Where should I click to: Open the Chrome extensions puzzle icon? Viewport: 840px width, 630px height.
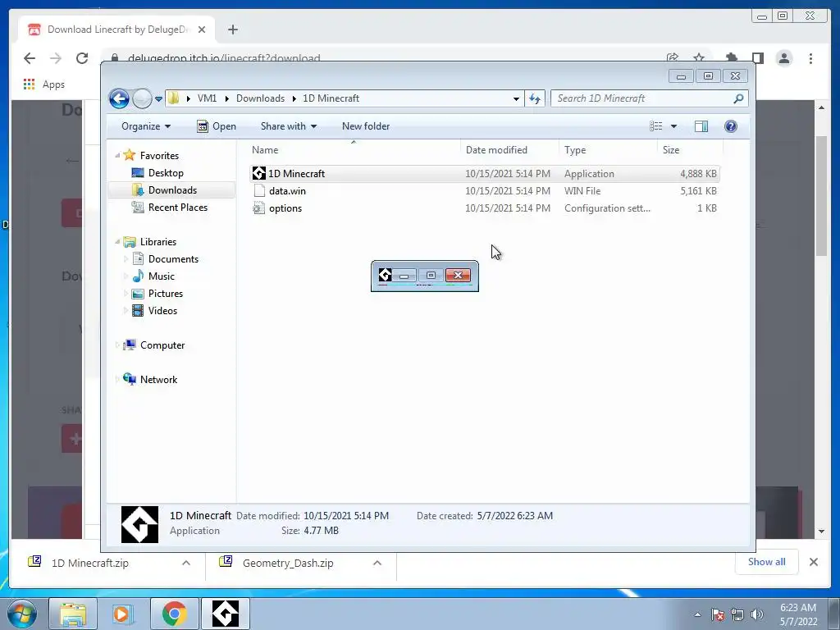732,58
